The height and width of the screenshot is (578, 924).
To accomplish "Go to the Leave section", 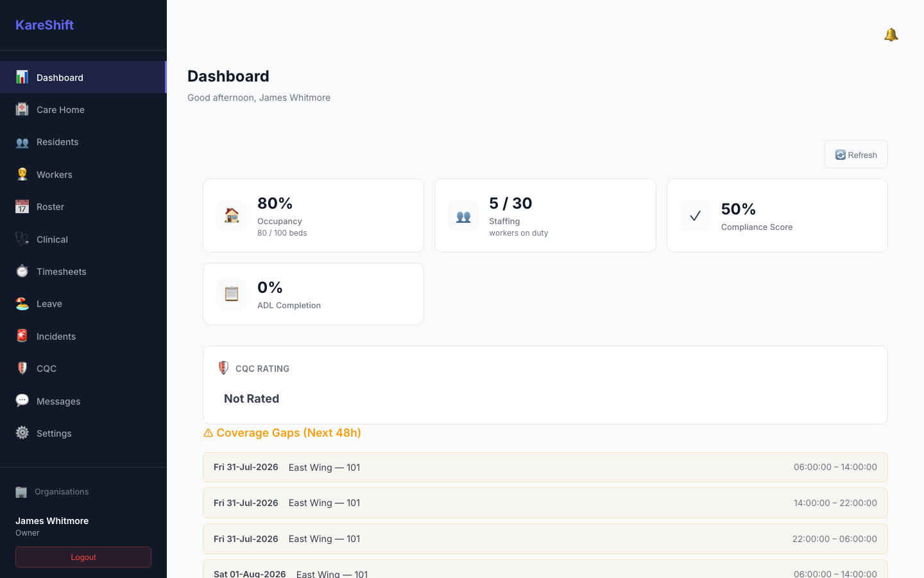I will click(x=83, y=304).
